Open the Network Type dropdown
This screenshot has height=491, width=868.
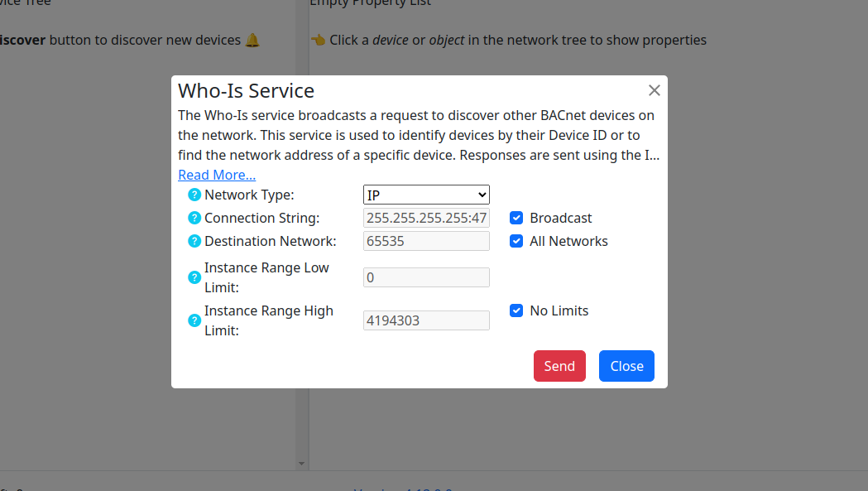(426, 195)
